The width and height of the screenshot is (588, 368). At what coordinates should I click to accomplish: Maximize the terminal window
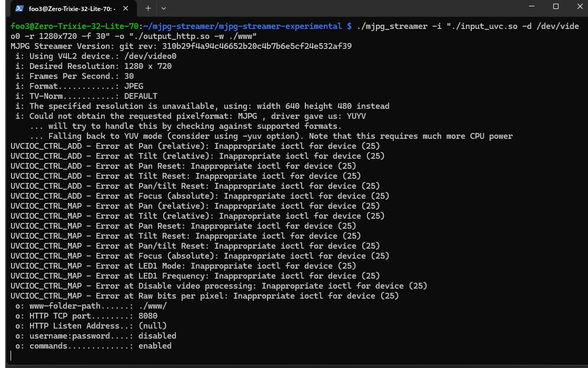coord(555,7)
